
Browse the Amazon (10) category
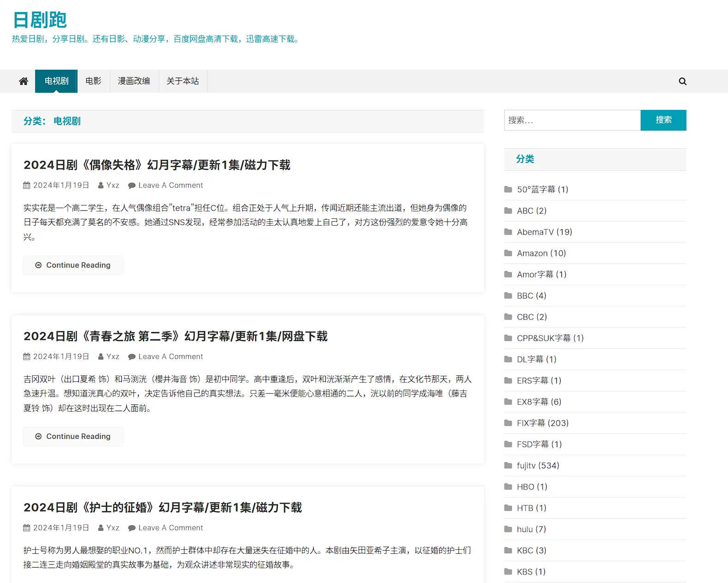541,253
